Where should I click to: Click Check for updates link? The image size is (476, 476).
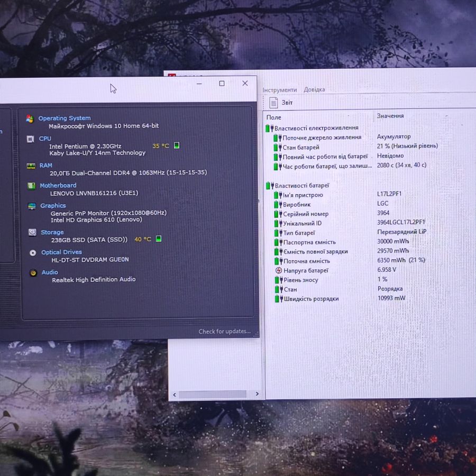coord(225,331)
